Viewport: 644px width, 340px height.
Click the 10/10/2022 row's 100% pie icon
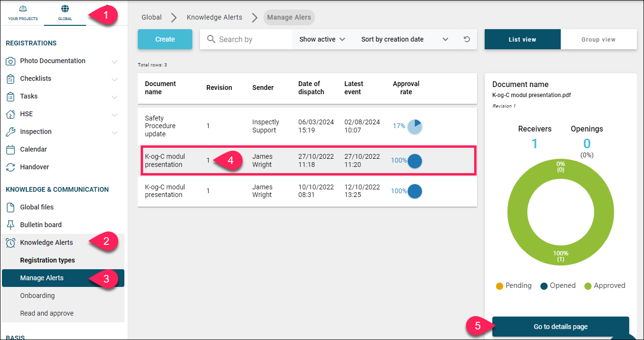414,191
